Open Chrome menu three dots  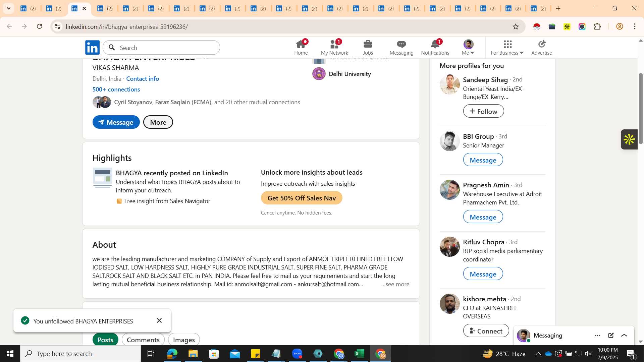[635, 26]
